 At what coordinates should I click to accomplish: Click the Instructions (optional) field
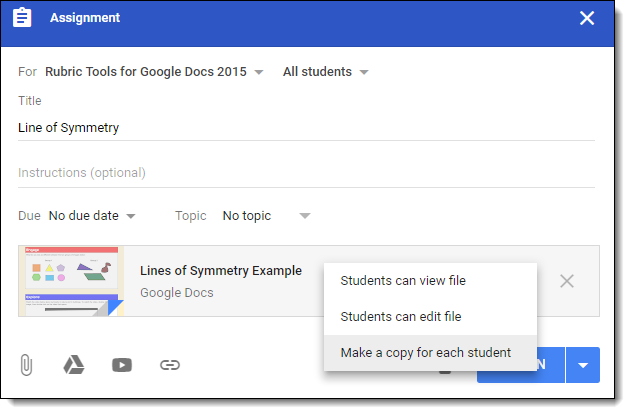click(x=306, y=174)
